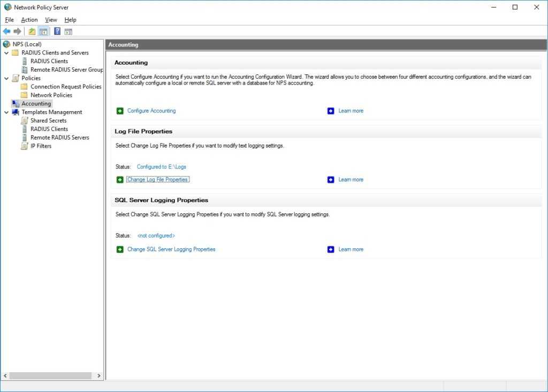Open the Action menu
Screen dimensions: 548x392
pos(29,20)
